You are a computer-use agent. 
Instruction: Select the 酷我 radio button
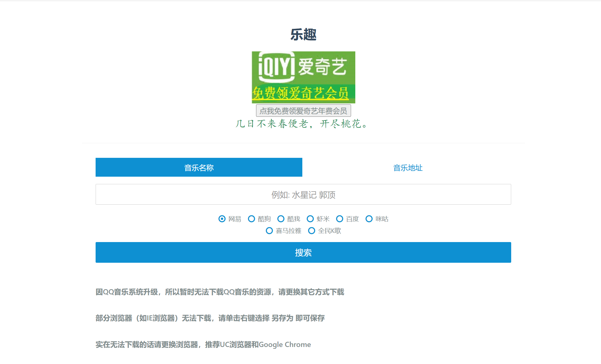281,219
